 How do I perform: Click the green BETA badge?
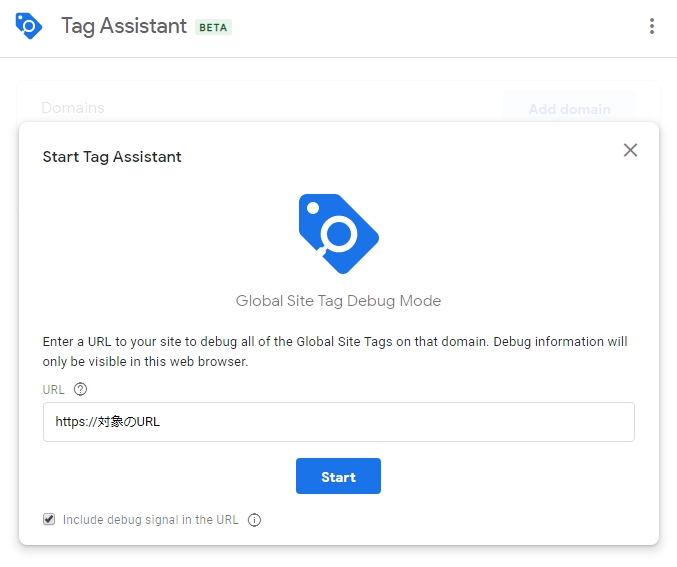pyautogui.click(x=213, y=27)
